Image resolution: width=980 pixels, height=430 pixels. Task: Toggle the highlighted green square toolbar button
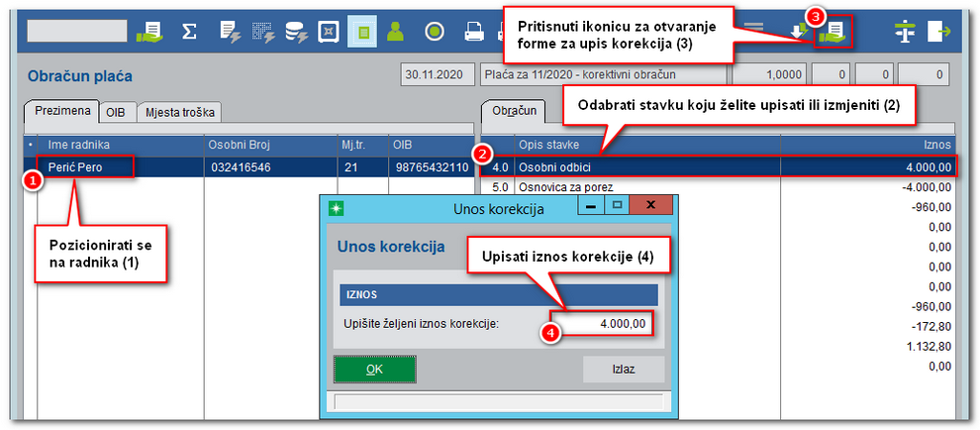[x=363, y=31]
